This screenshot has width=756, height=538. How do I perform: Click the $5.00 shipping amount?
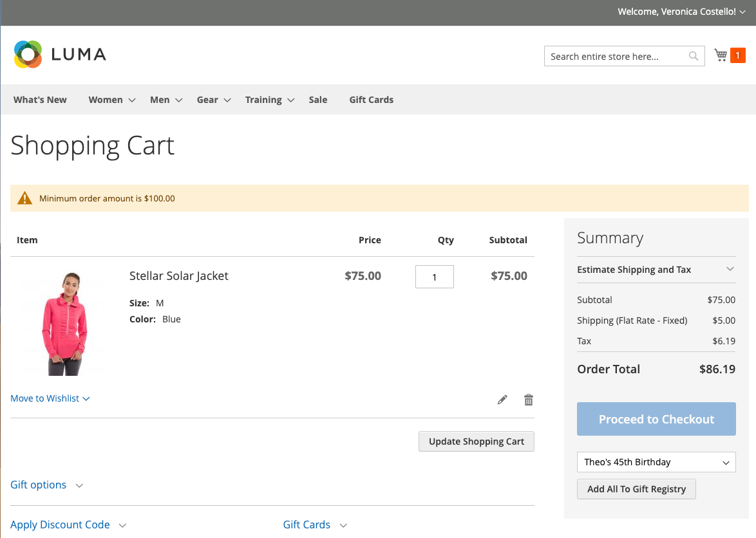click(x=724, y=320)
